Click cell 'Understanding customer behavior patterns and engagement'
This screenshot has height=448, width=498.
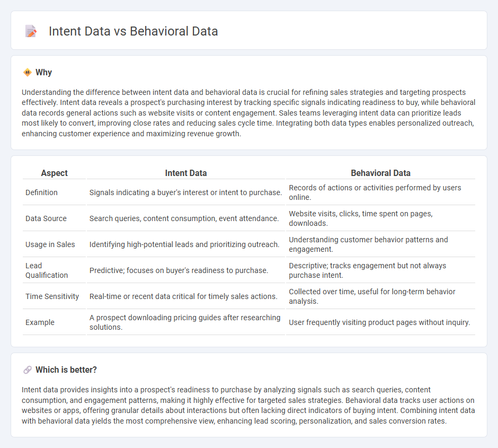tap(380, 244)
